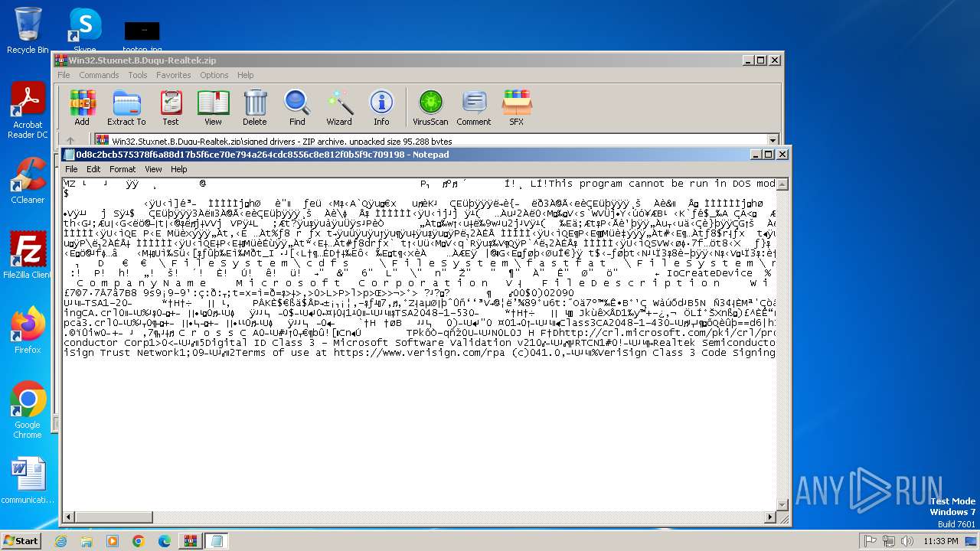Open Internet Explorer from taskbar

pos(60,541)
